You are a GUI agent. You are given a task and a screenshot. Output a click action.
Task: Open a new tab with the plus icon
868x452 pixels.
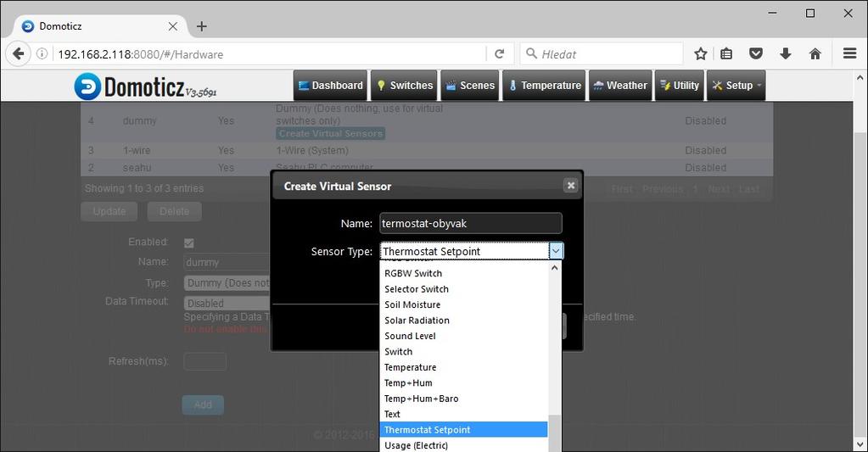coord(201,26)
